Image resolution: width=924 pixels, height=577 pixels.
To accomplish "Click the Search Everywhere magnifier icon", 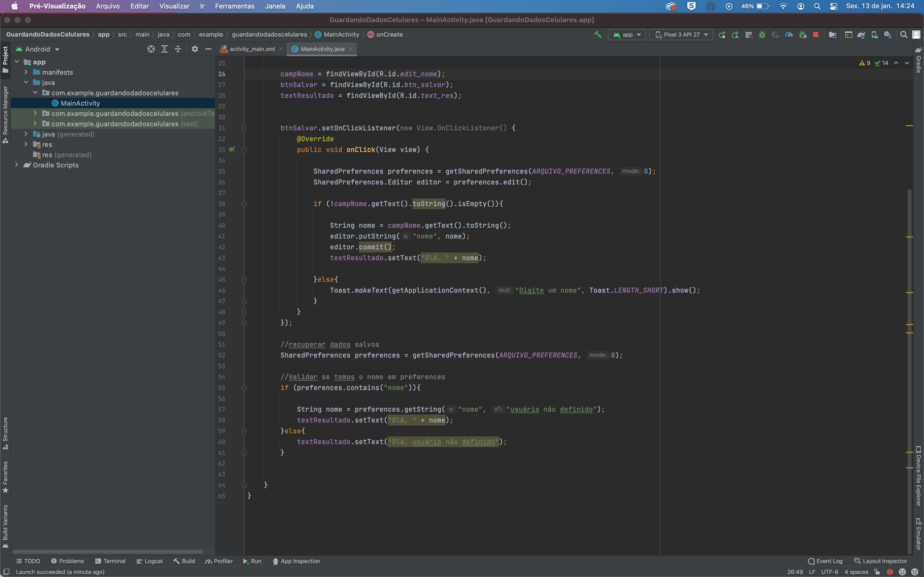I will [x=903, y=34].
